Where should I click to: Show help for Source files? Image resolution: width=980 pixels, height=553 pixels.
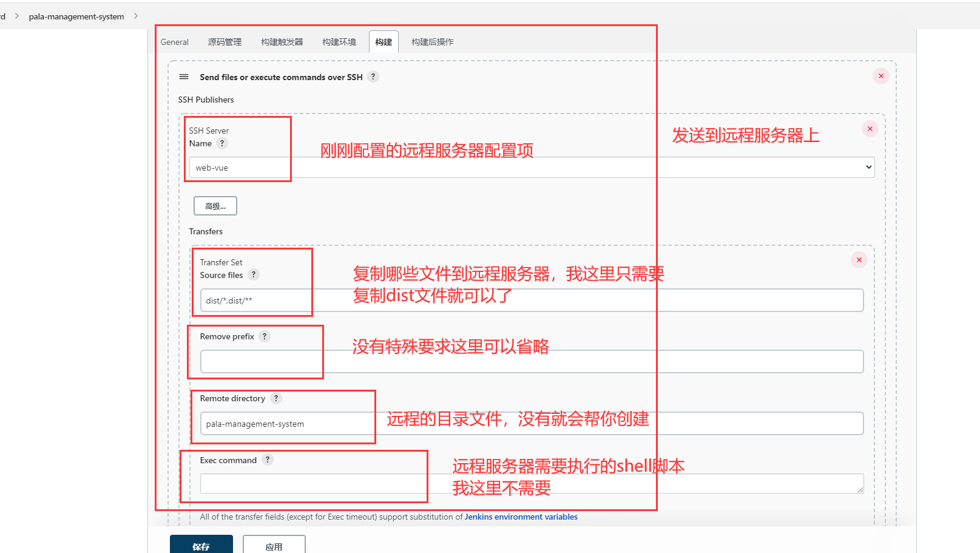coord(254,274)
